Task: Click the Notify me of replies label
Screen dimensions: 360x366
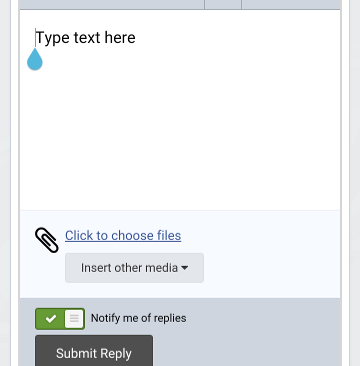Action: tap(139, 318)
